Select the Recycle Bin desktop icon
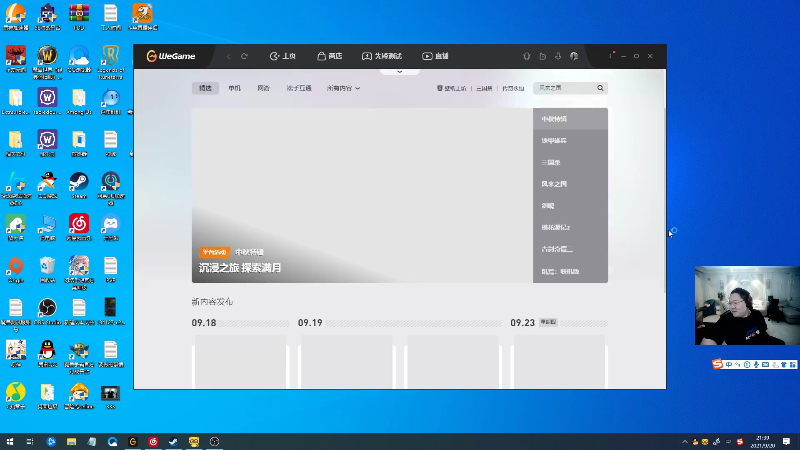800x450 pixels. [x=47, y=270]
